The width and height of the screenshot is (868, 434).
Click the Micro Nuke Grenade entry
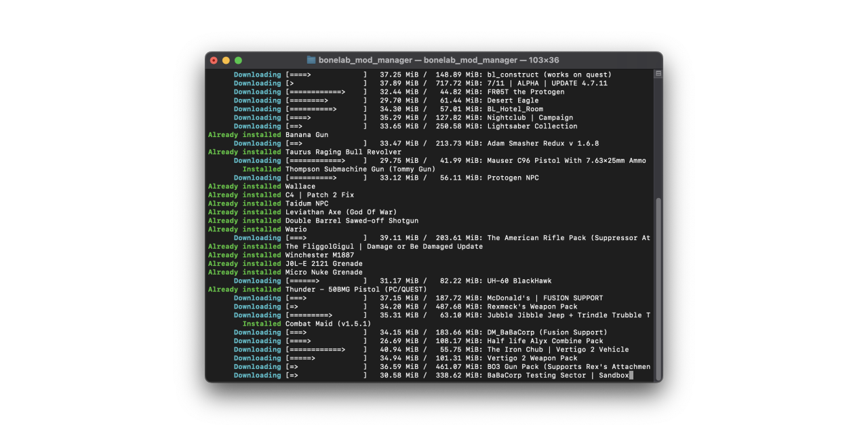[x=323, y=273]
